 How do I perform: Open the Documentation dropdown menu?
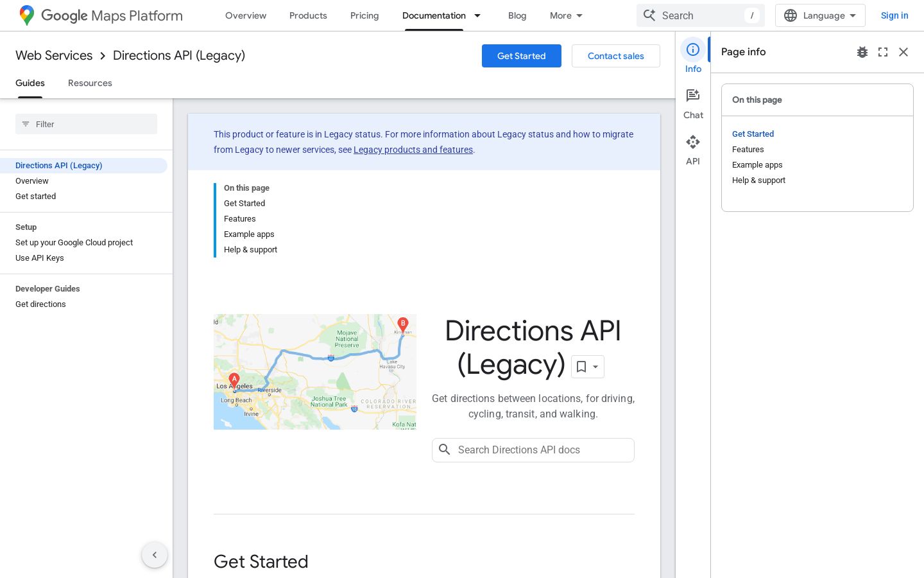click(477, 15)
